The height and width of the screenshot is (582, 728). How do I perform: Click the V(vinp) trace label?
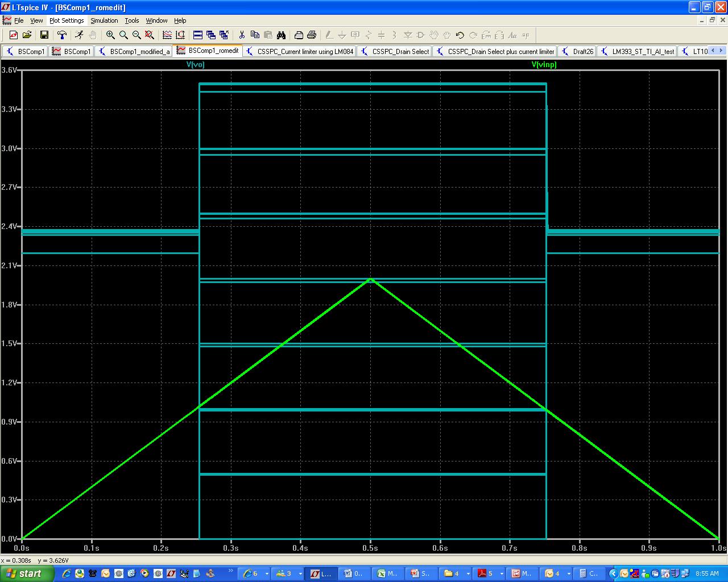point(544,64)
